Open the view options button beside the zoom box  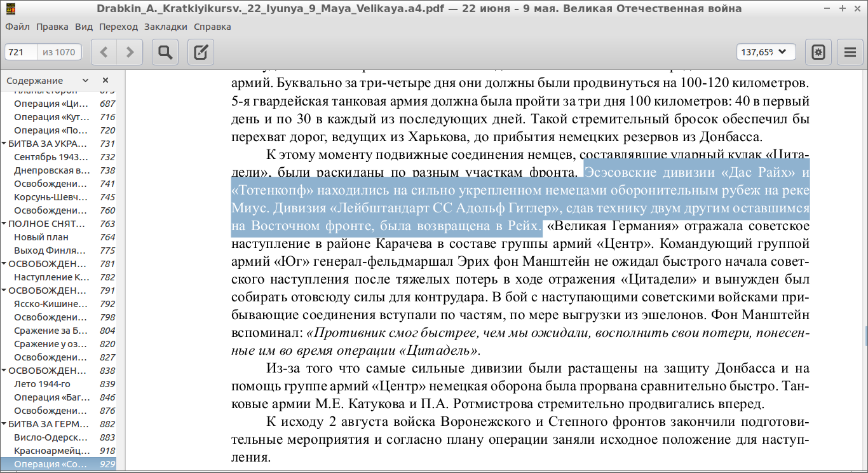click(818, 52)
